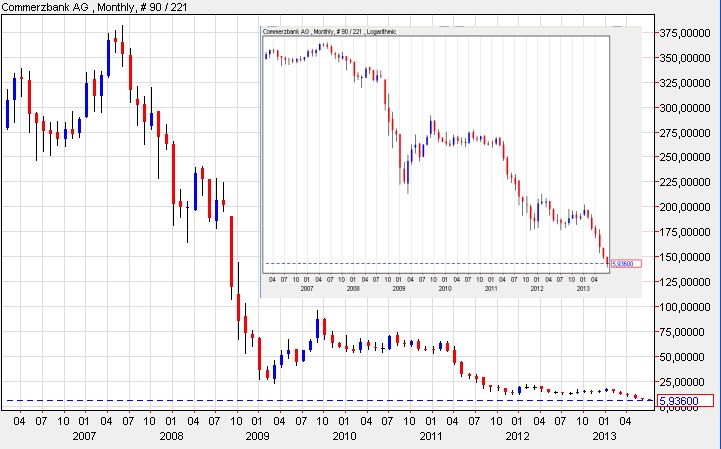Click the inset chart 5,93600 price tag

(626, 264)
